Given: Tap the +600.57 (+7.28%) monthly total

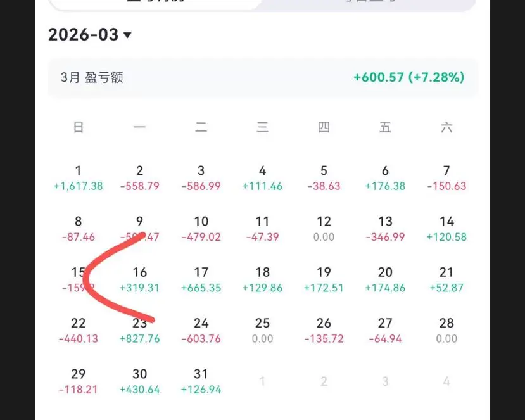Looking at the screenshot, I should [x=409, y=77].
